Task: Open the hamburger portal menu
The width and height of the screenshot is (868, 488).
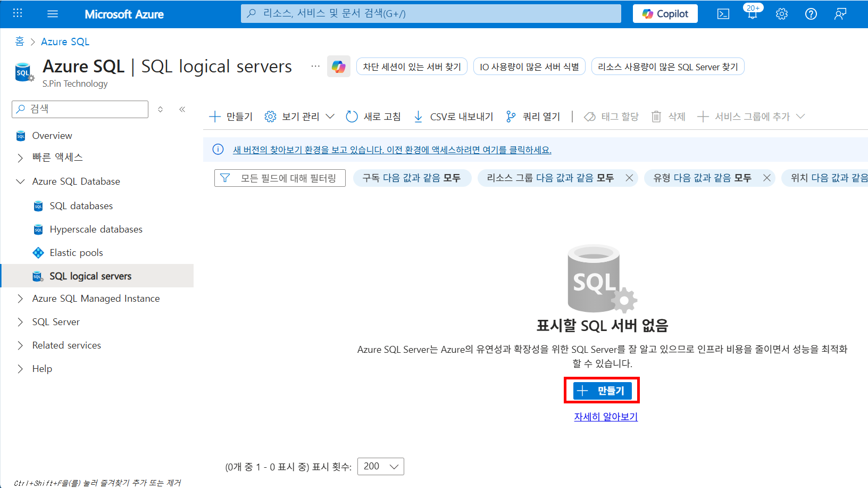Action: (53, 14)
